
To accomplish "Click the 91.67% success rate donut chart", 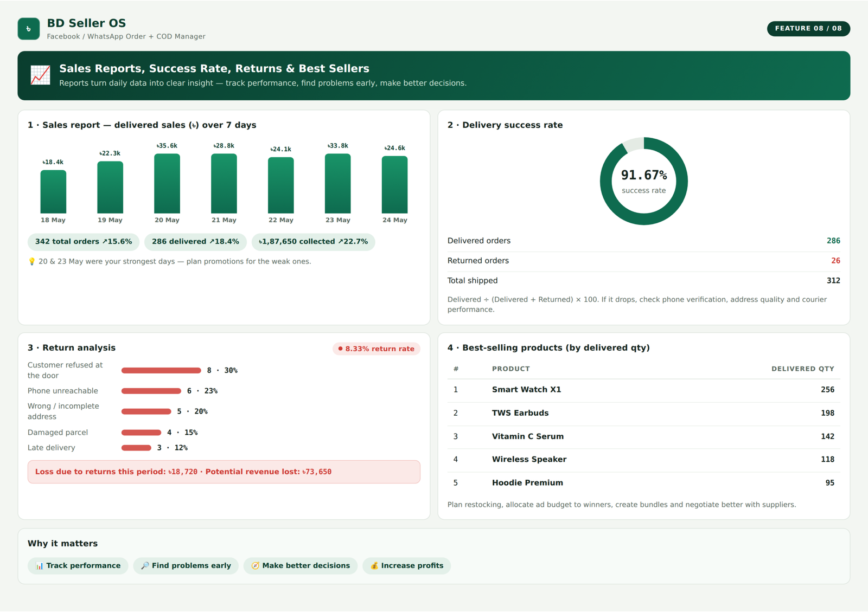I will click(644, 181).
